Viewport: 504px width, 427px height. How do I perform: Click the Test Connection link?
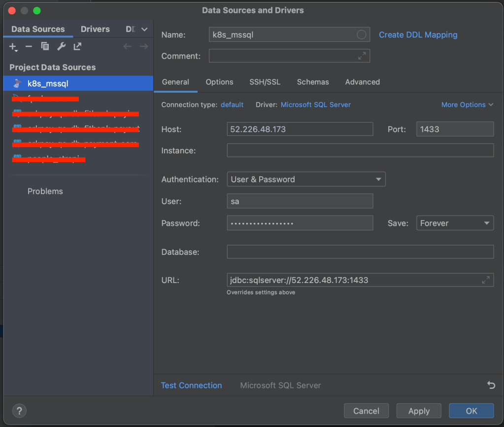pyautogui.click(x=191, y=386)
